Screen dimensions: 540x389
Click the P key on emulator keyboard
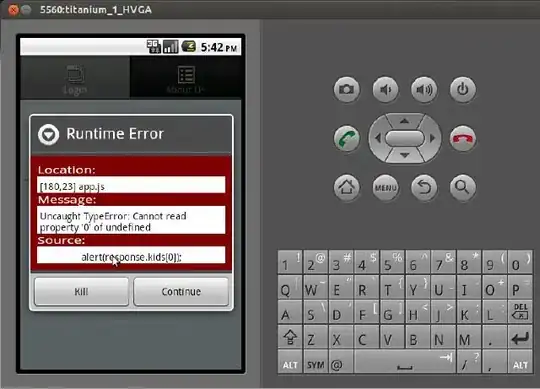coord(520,287)
